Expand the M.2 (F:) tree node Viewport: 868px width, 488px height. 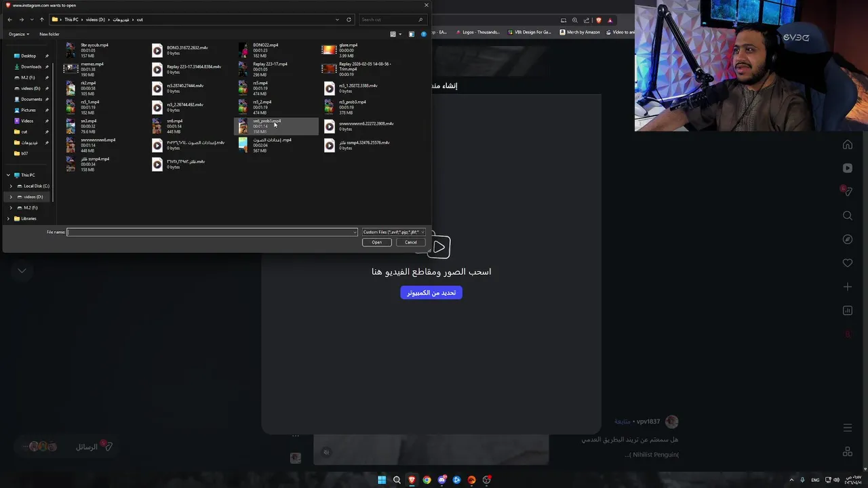tap(10, 207)
